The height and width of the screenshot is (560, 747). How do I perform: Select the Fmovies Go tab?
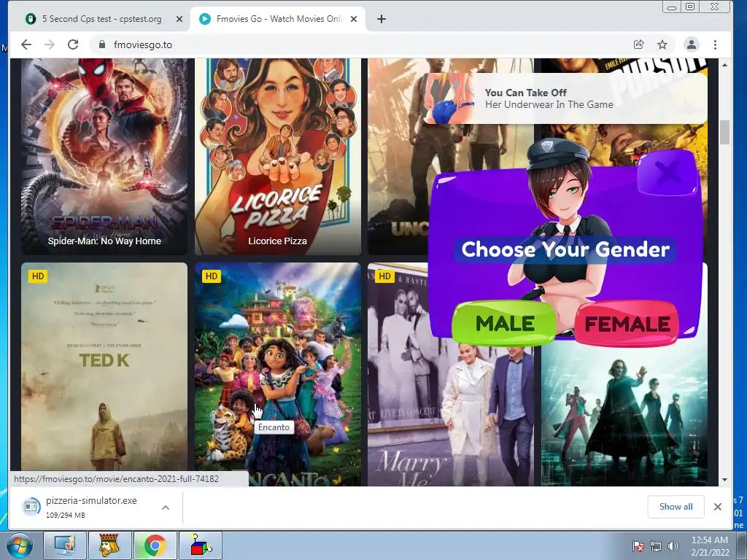coord(278,19)
